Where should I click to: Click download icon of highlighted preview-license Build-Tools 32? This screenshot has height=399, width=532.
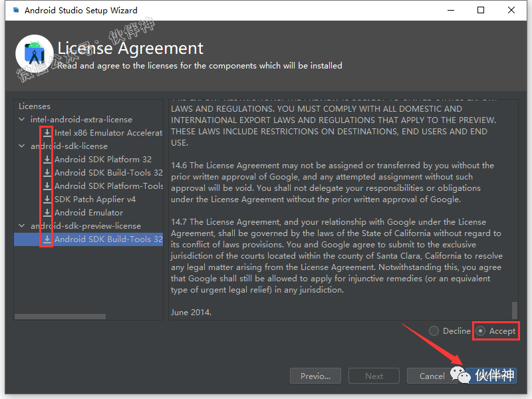(47, 239)
